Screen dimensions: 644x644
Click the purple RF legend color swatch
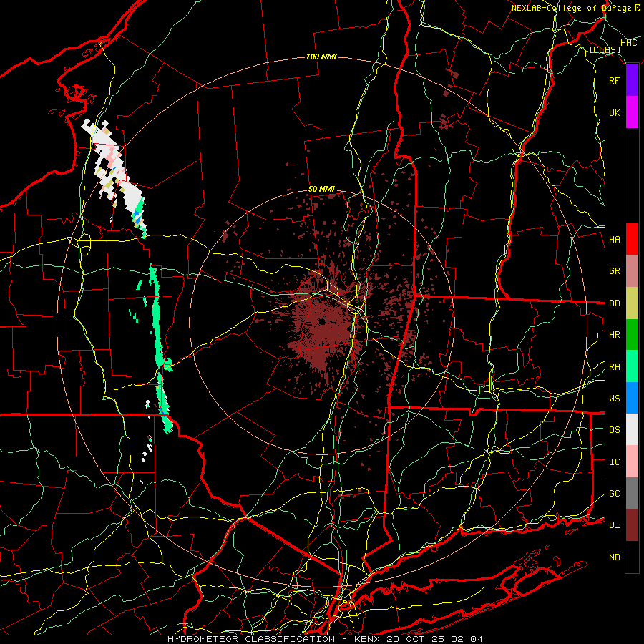[x=632, y=80]
